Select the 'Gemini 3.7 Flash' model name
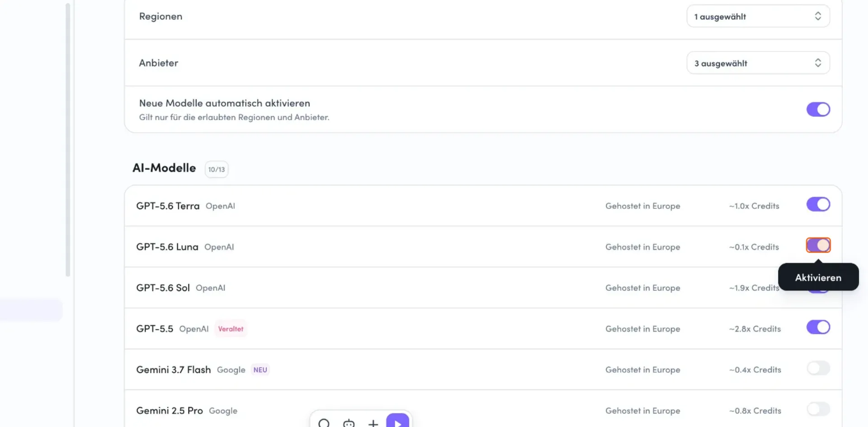 pyautogui.click(x=174, y=370)
